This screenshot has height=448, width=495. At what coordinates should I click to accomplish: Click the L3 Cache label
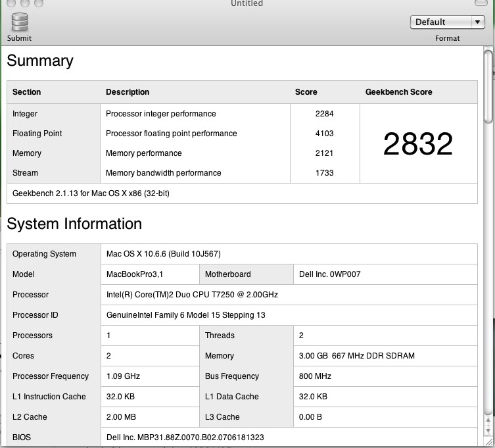point(222,417)
